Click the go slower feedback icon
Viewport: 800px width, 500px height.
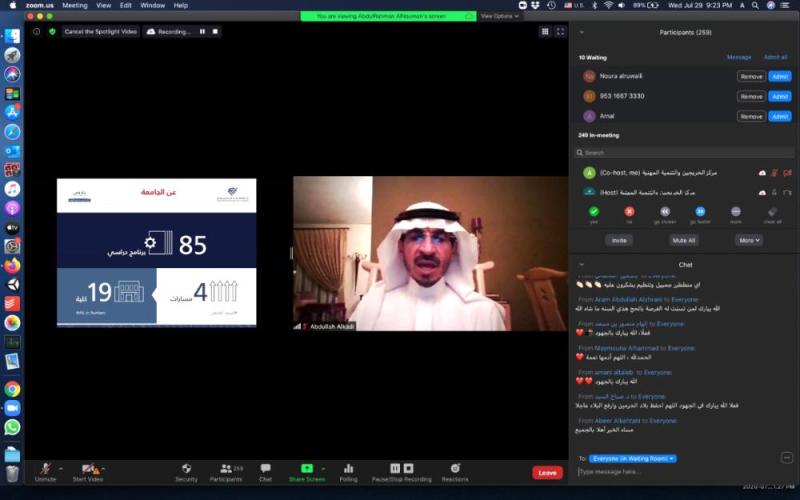[665, 212]
